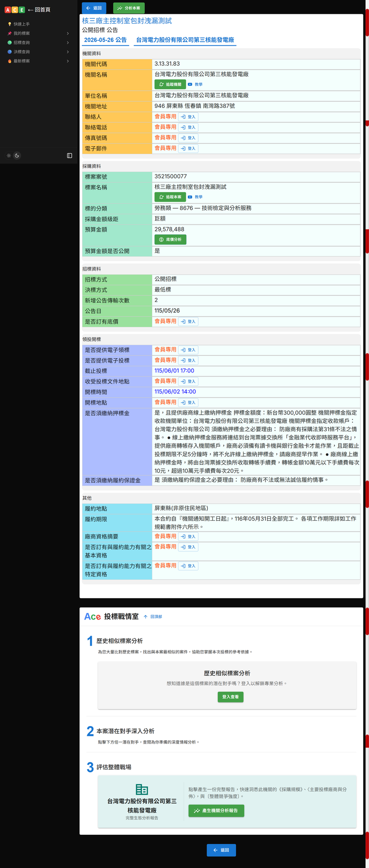Click 登入 in the 開標地點 row
This screenshot has width=369, height=868.
click(188, 402)
